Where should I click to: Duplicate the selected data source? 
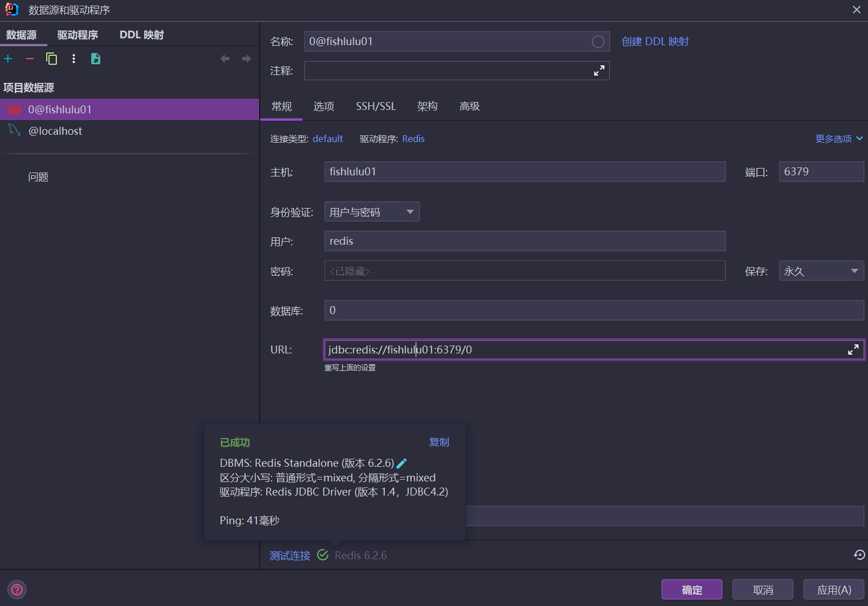click(51, 59)
